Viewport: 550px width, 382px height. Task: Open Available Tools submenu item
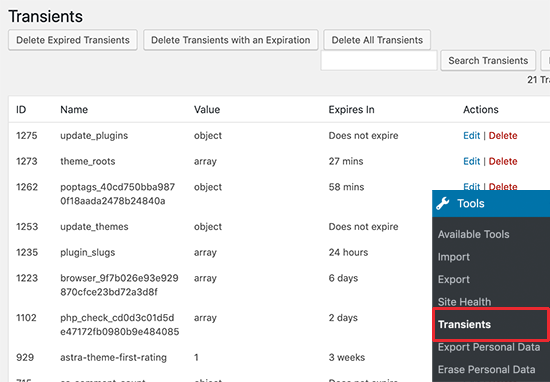474,234
